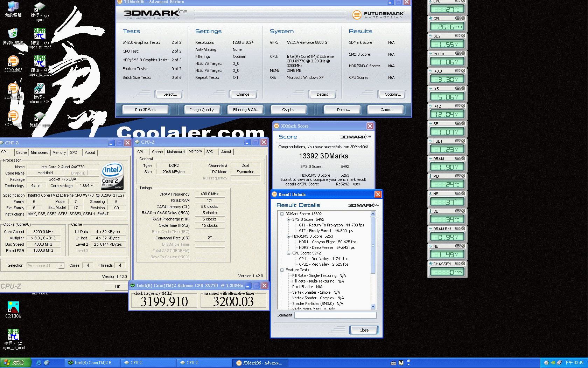Viewport: 588px width, 368px height.
Task: Select HDR1 - Canyon Flight result row
Action: pos(328,242)
